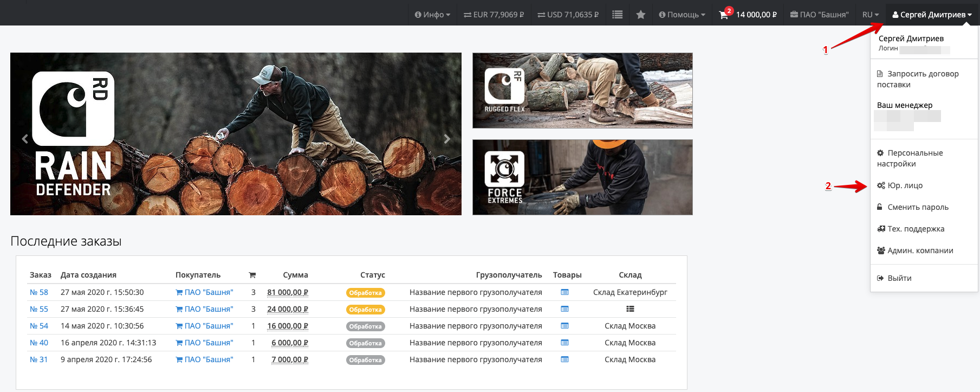Expand the Инфо dropdown
Image resolution: width=980 pixels, height=392 pixels.
coord(432,15)
